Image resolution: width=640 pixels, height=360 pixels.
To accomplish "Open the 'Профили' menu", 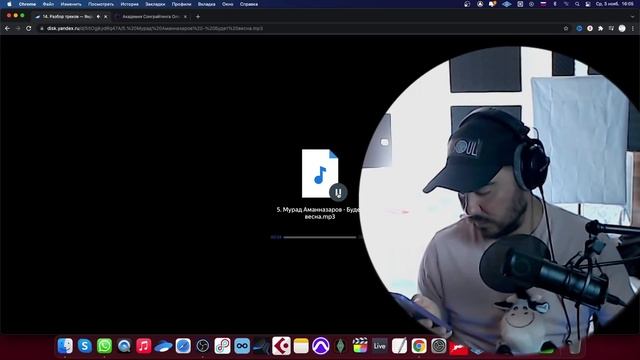I will pos(181,4).
